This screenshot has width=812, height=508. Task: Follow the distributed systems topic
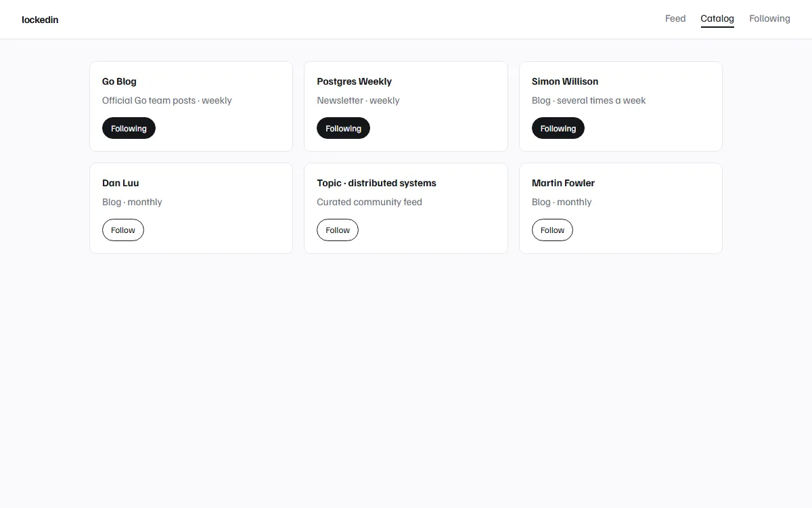pyautogui.click(x=338, y=230)
